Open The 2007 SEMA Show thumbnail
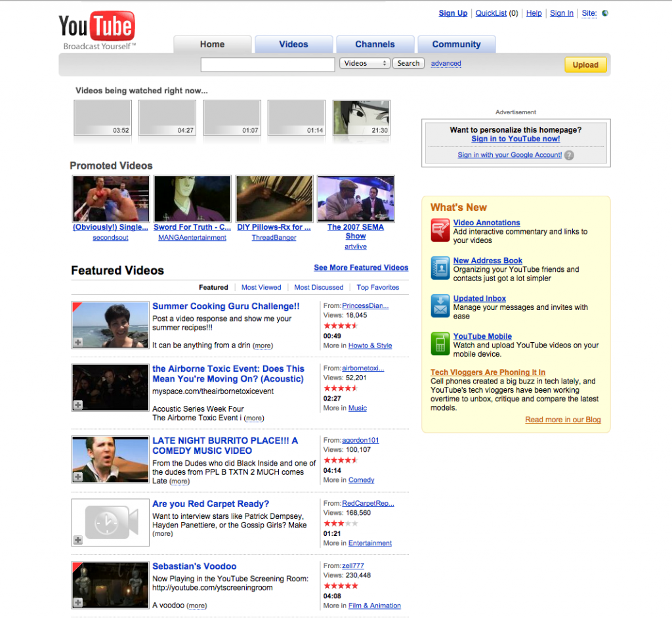The image size is (672, 618). [x=356, y=198]
